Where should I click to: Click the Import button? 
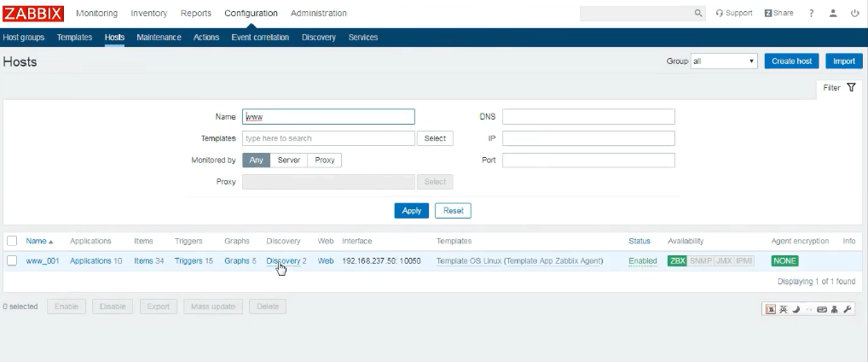click(x=844, y=61)
